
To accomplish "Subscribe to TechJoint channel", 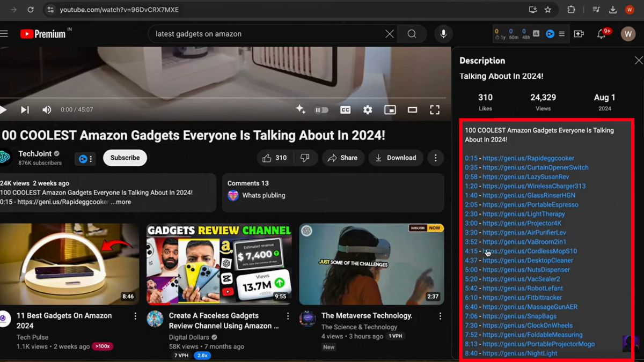I will [125, 158].
